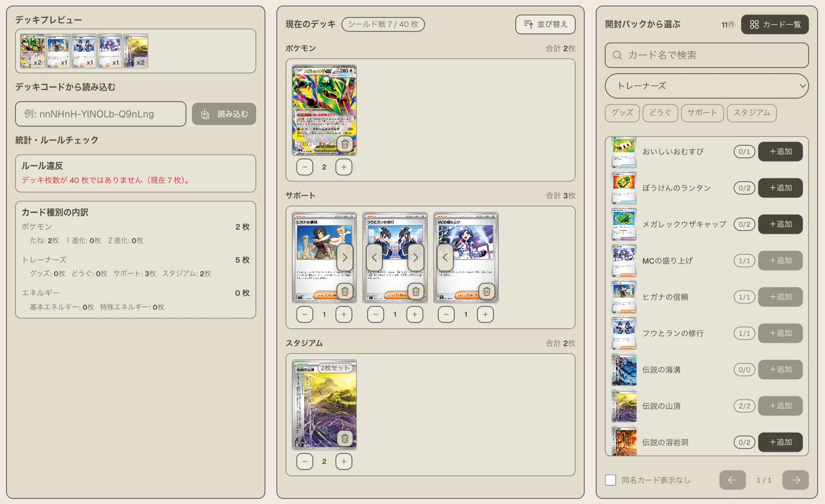The width and height of the screenshot is (825, 504).
Task: Remove フウとランの修行 card with trash icon
Action: pos(416,292)
